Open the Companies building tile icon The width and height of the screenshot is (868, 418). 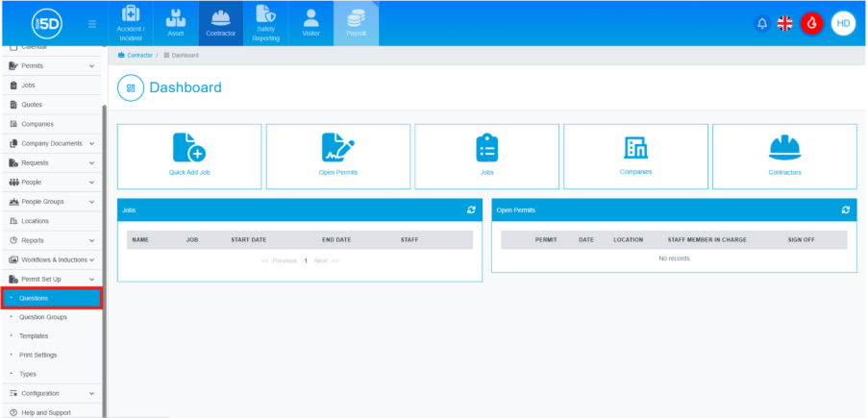[635, 147]
